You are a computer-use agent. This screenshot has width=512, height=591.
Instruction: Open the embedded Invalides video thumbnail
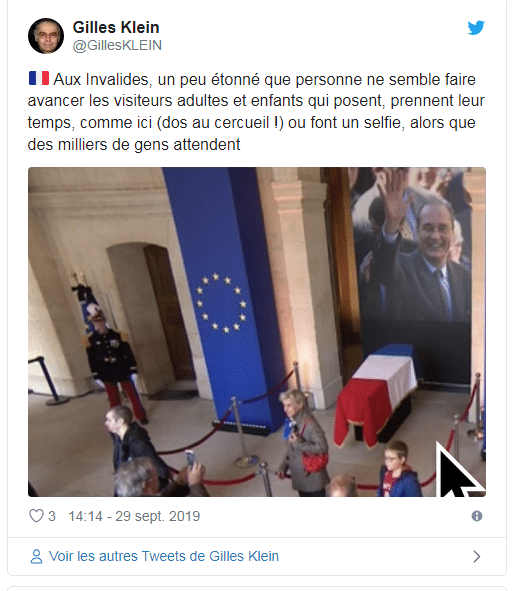tap(257, 332)
